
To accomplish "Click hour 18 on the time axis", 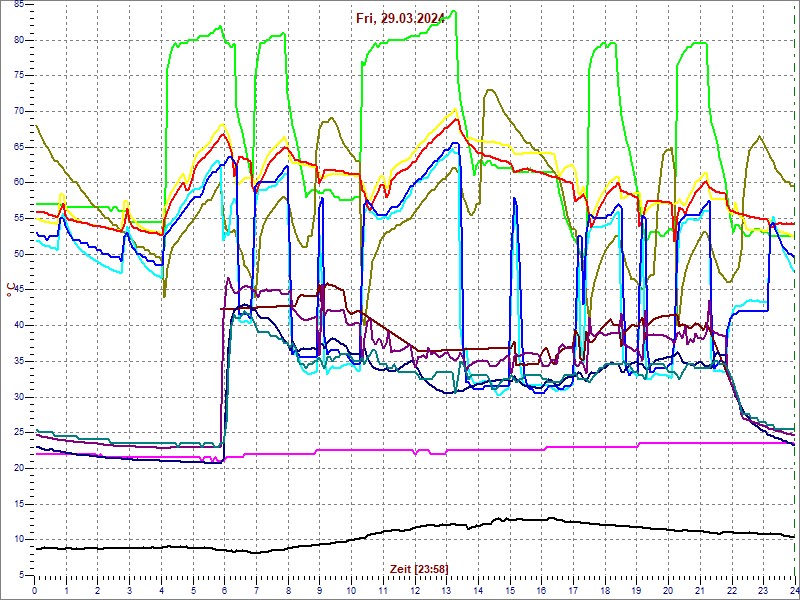I will coord(605,590).
